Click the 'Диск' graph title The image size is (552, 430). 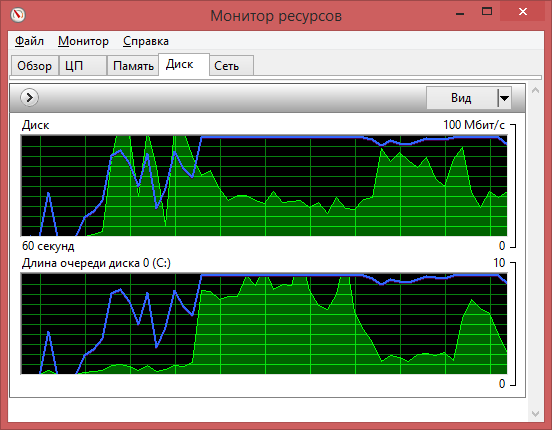(x=36, y=125)
